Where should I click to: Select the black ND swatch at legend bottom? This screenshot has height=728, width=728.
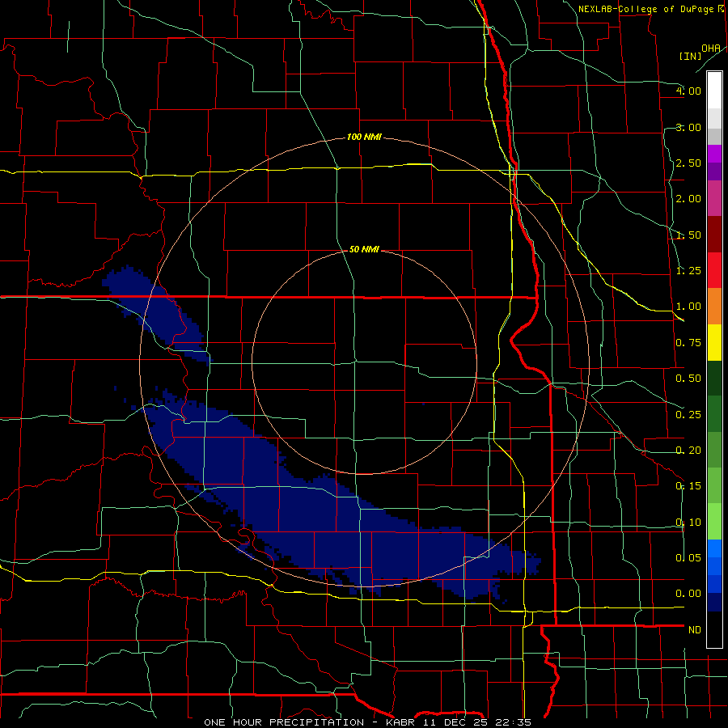pyautogui.click(x=714, y=629)
